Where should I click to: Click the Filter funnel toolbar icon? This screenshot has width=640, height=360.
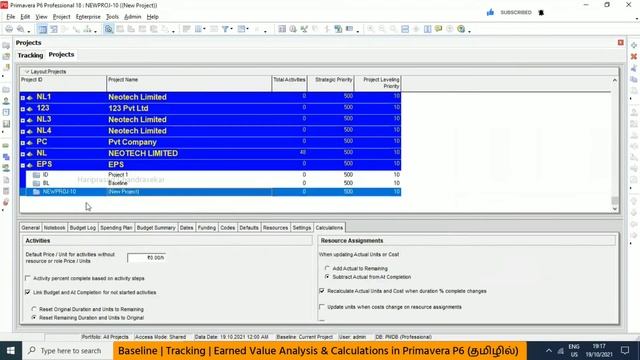[x=225, y=29]
